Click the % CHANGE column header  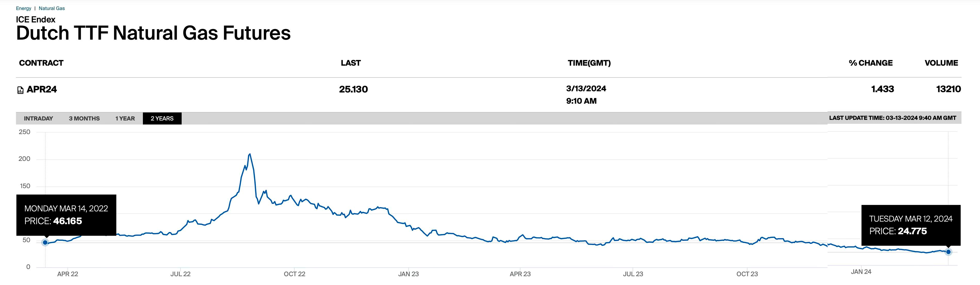(870, 63)
